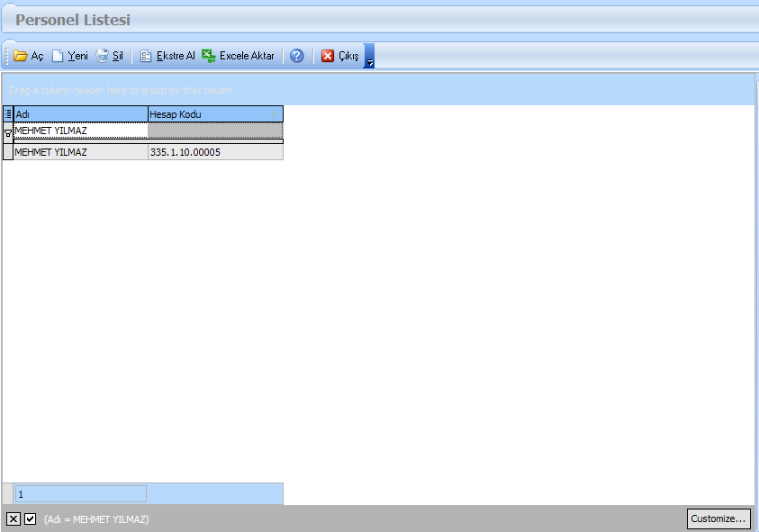Screen dimensions: 759x532
Task: Click the Sil recycle bin icon
Action: click(103, 56)
